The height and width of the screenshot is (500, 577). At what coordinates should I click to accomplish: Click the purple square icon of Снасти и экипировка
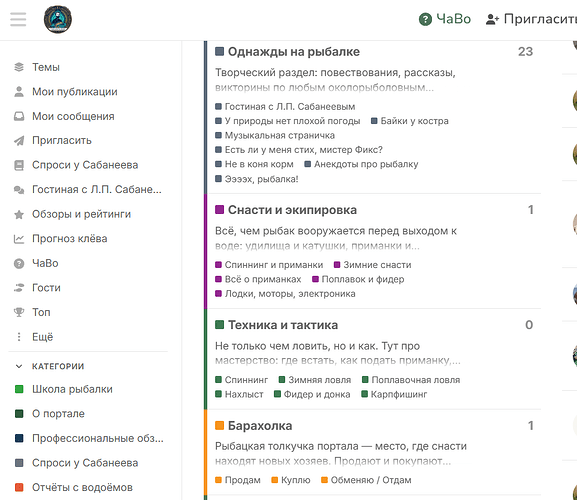click(x=219, y=210)
